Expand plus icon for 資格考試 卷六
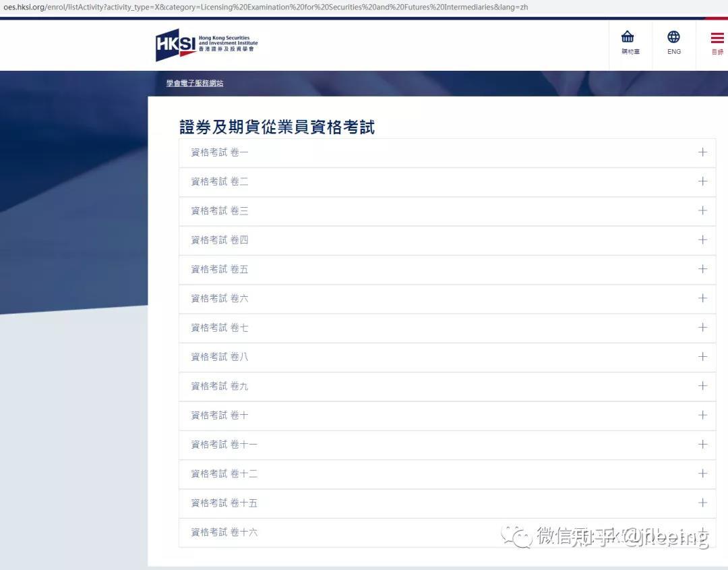Viewport: 728px width, 570px height. coord(702,298)
